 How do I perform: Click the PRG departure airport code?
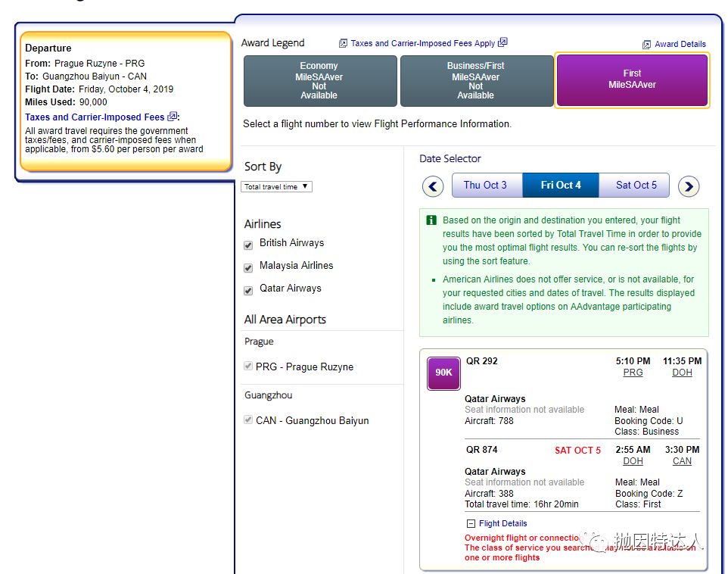point(633,373)
